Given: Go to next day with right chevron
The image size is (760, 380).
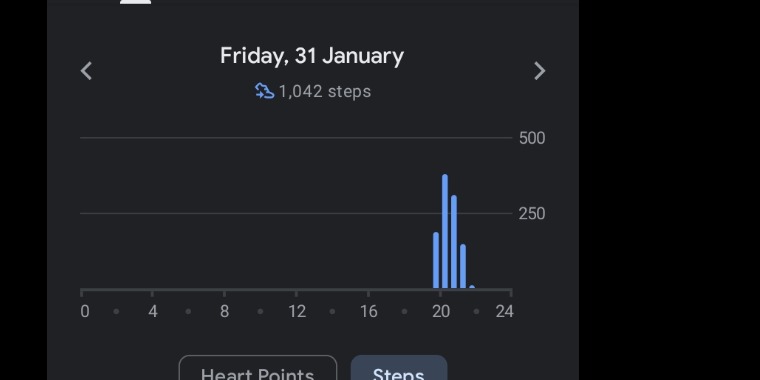Looking at the screenshot, I should [x=539, y=71].
